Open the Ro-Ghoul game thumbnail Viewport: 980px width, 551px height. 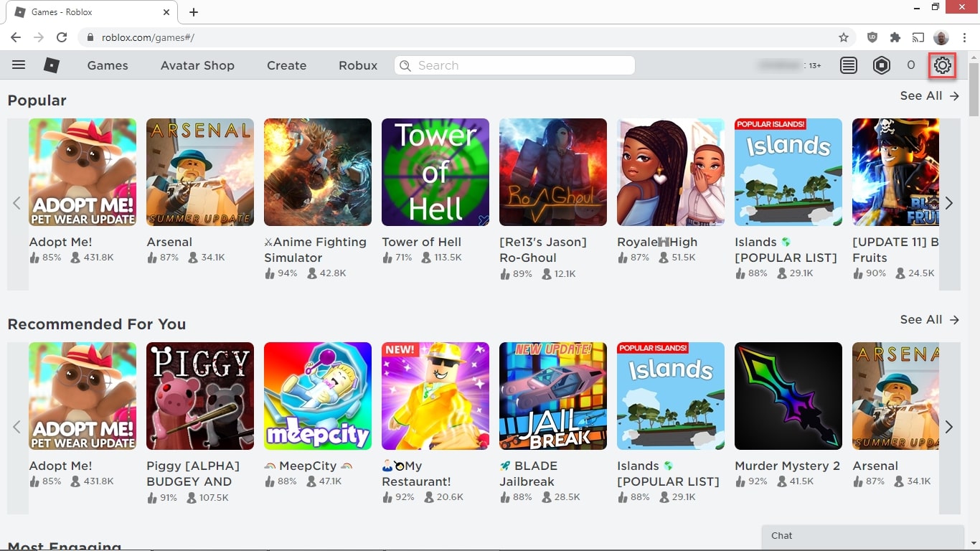click(553, 172)
